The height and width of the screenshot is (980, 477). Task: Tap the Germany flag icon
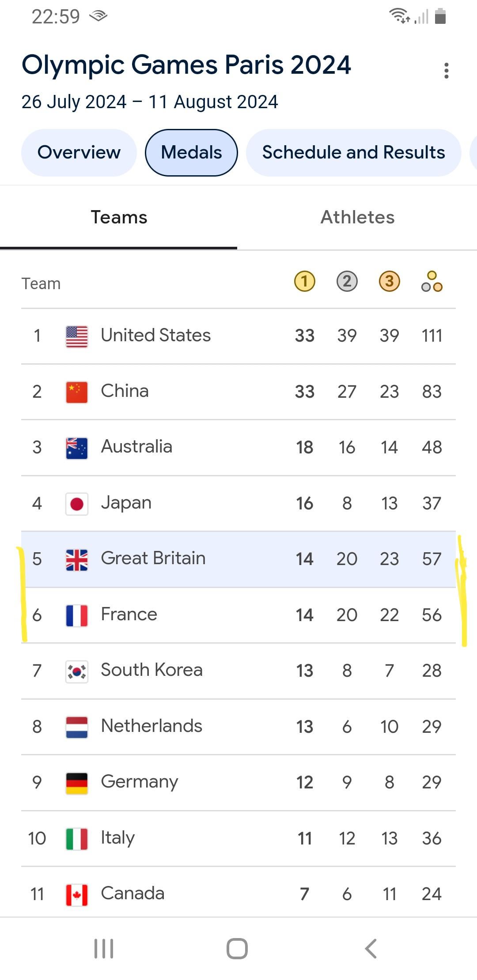[77, 783]
